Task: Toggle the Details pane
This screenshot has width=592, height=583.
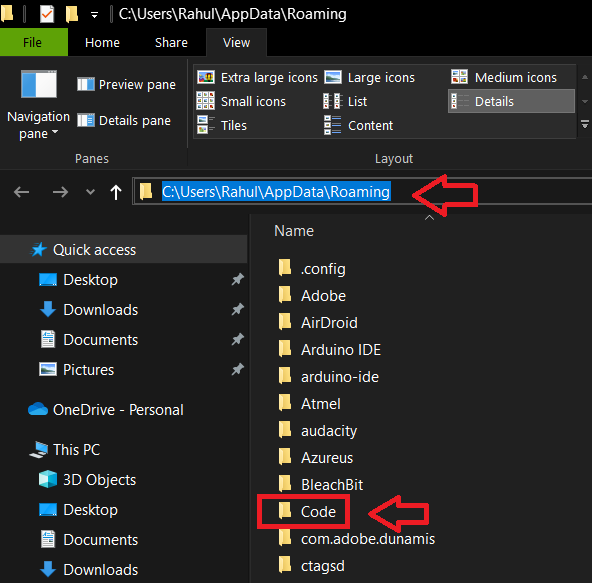Action: [x=124, y=121]
